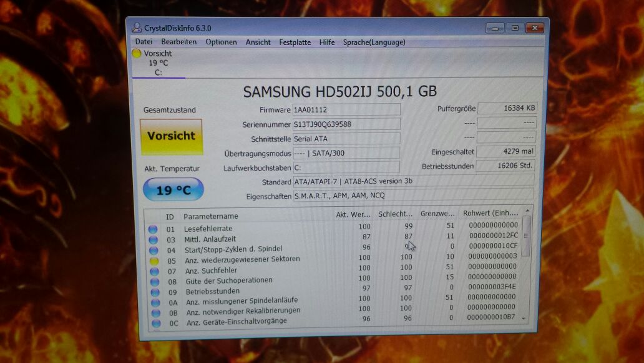Click the Standard field ATA/ATAPI-7

coord(414,181)
